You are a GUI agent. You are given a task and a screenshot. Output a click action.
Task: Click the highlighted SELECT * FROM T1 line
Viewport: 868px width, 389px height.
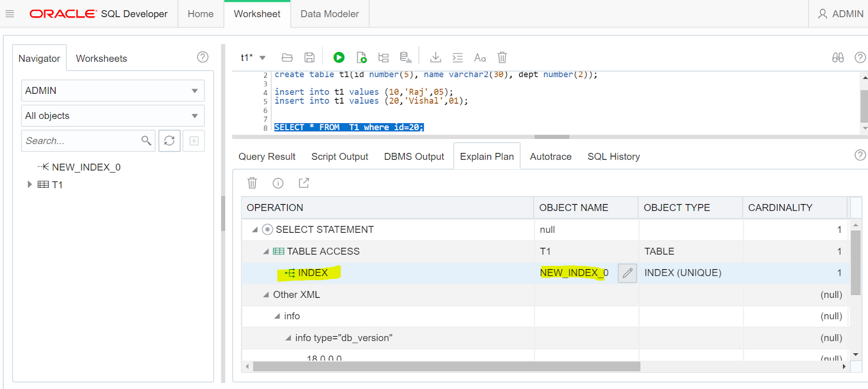(349, 127)
